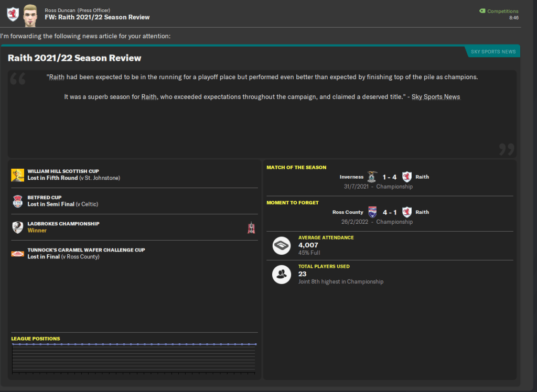Select the total players used icon
This screenshot has height=392, width=537.
(x=282, y=274)
